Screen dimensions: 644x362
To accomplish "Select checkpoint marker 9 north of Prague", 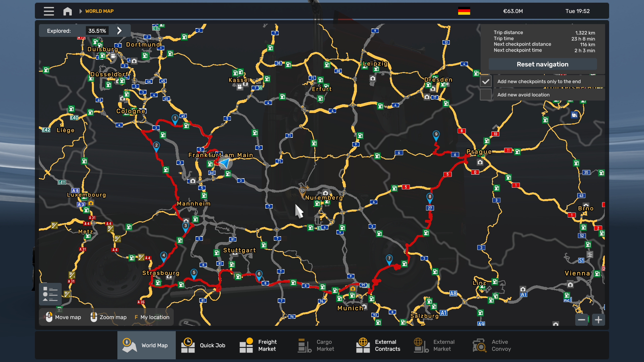I will click(436, 135).
